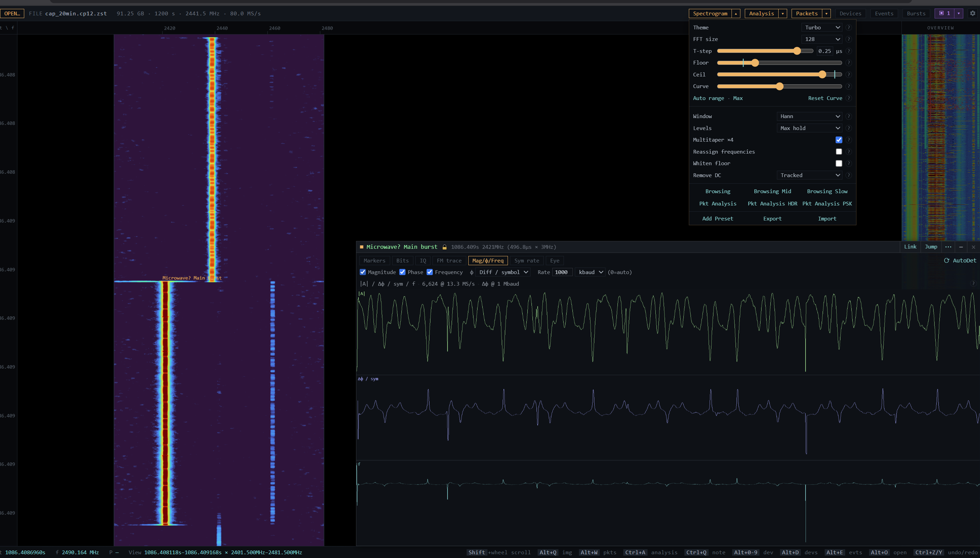Click the lock icon next to Main burst

tap(444, 247)
